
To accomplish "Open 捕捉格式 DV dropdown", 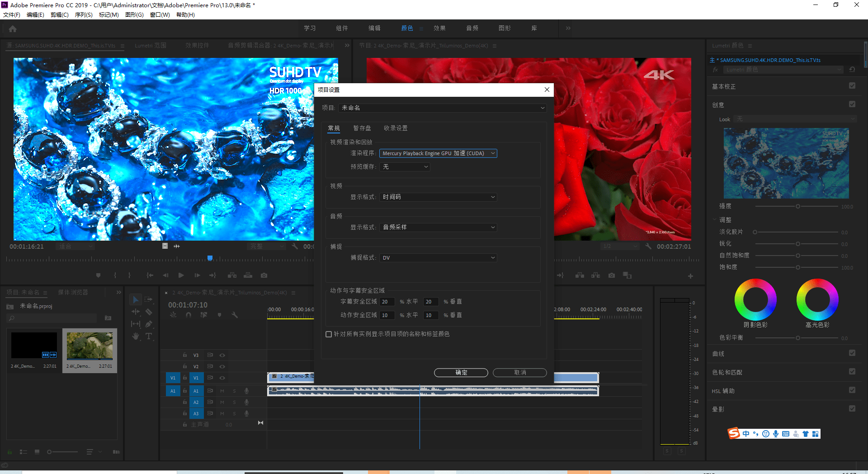I will [438, 258].
